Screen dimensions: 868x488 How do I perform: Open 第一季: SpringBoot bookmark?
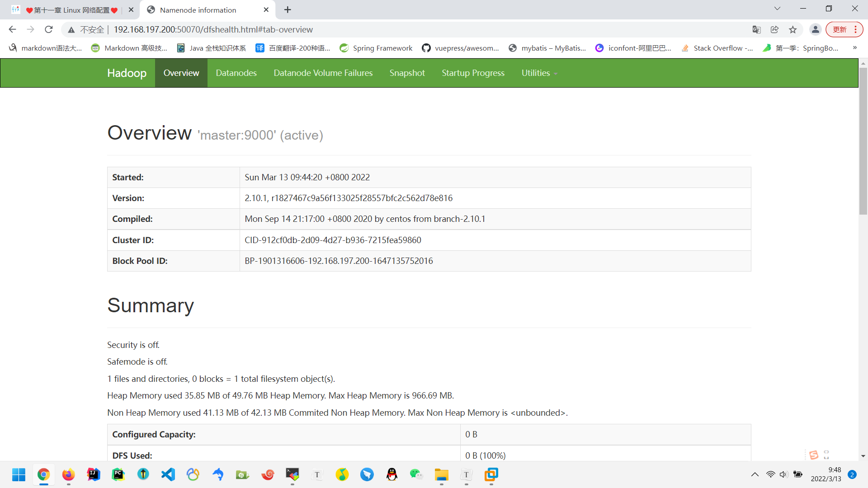pos(800,48)
